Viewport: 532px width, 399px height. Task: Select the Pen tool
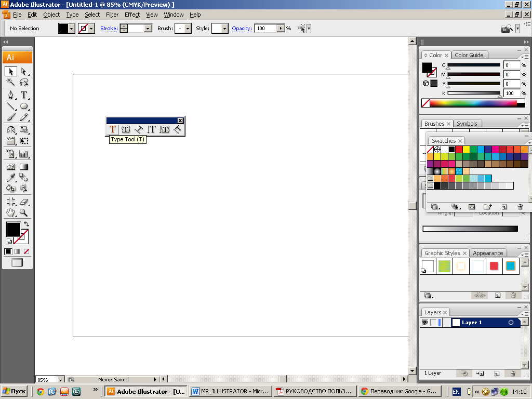[10, 95]
